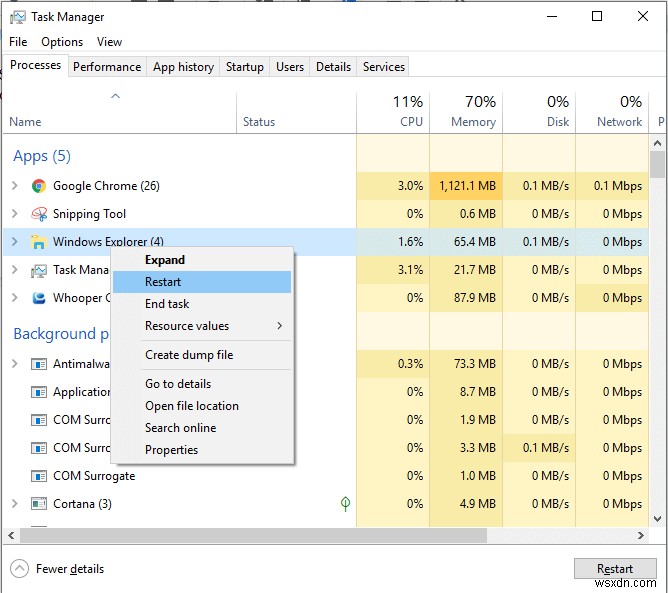Switch to the Startup tab

[x=245, y=67]
